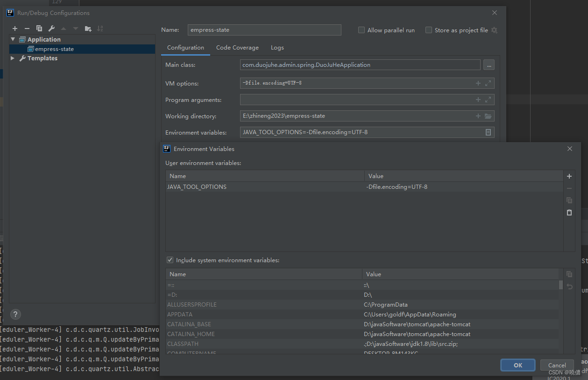Expand the Templates tree node
The height and width of the screenshot is (380, 588).
(12, 58)
